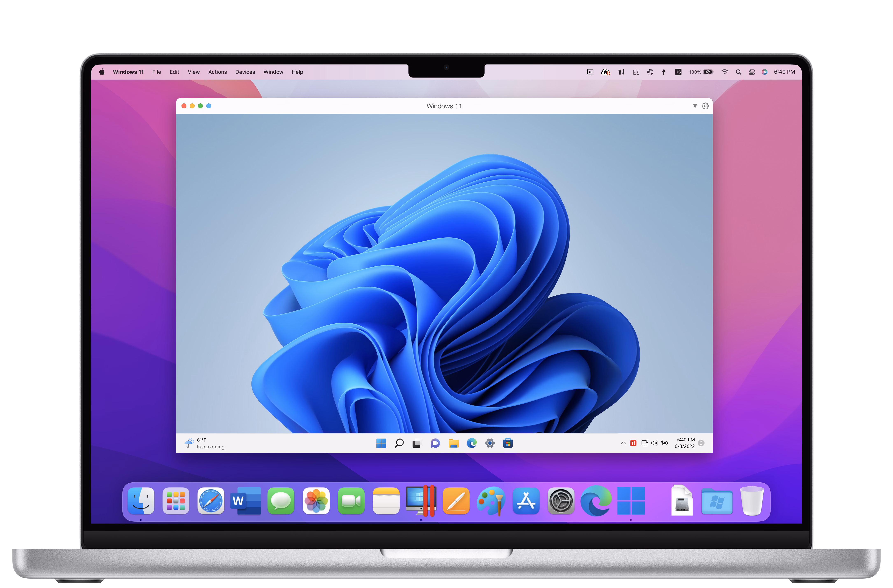The image size is (893, 588).
Task: Open Photos app in the Dock
Action: (x=316, y=501)
